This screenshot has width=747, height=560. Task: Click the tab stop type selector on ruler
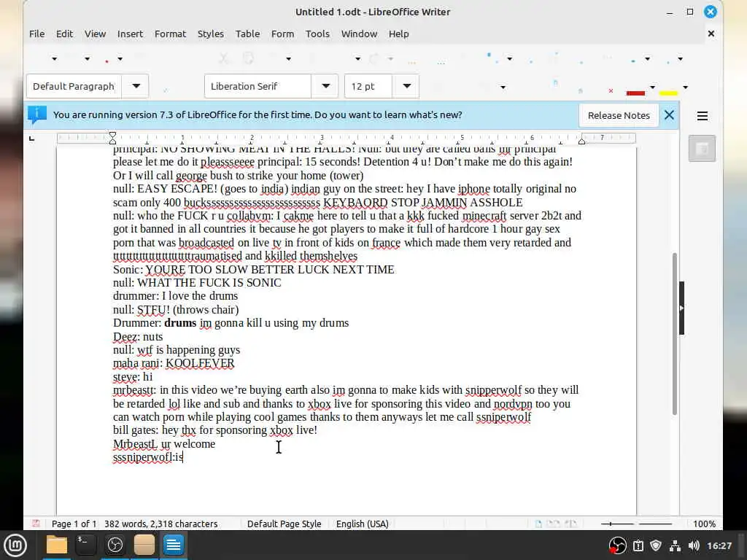pos(32,138)
